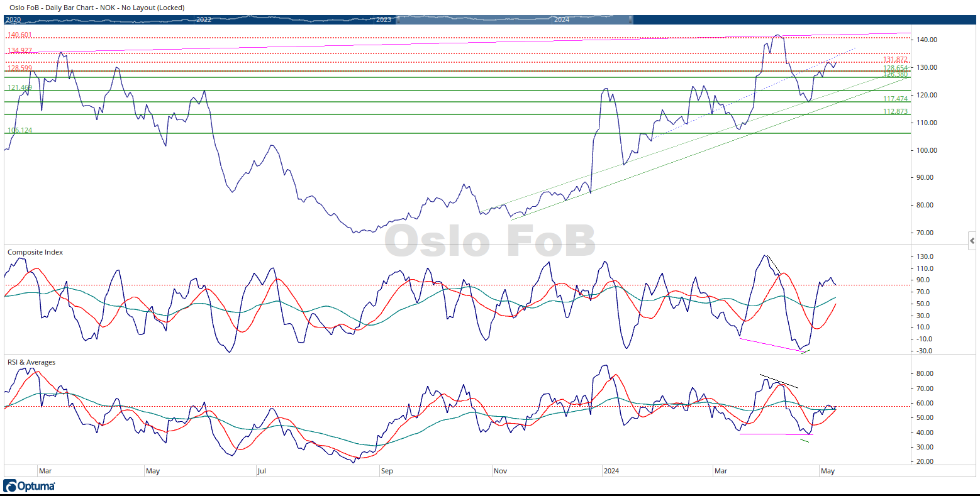Click the 140.601 resistance level label

point(19,35)
